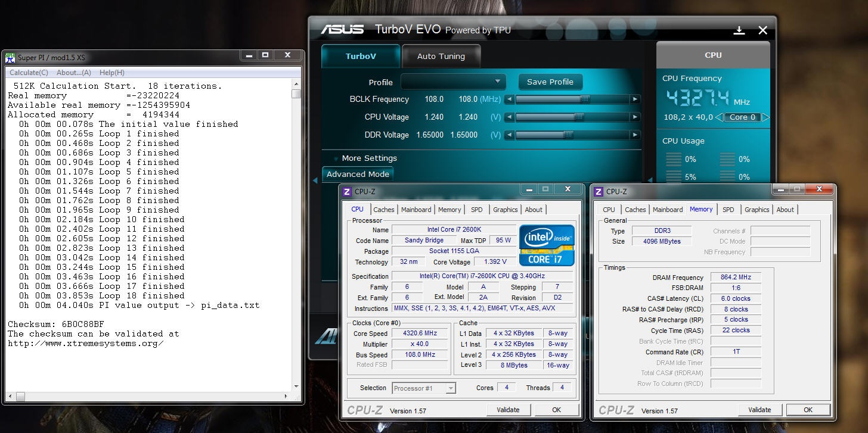The height and width of the screenshot is (433, 868).
Task: Click the Intel Core i7 logo in CPU-Z
Action: 547,245
